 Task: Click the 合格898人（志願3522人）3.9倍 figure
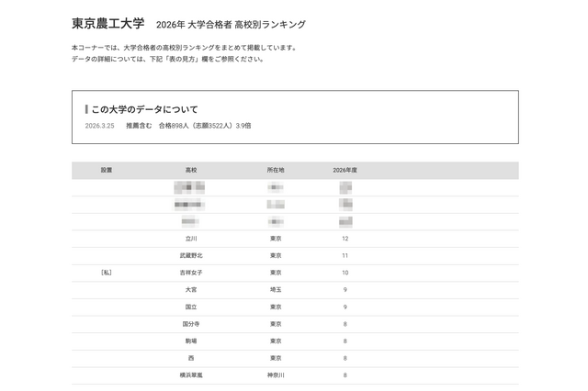pyautogui.click(x=205, y=126)
